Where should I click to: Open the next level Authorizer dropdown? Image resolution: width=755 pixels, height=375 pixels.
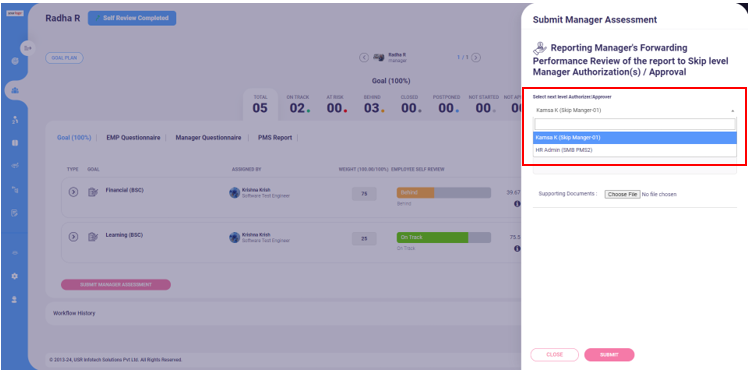coord(635,110)
